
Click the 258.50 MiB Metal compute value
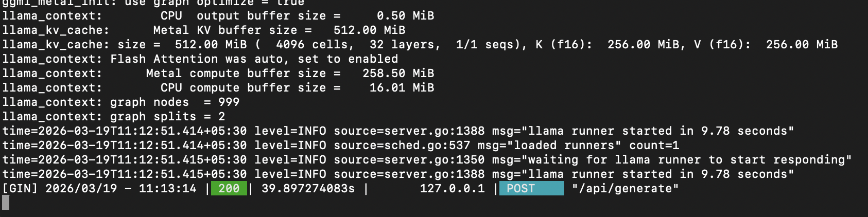tap(398, 74)
